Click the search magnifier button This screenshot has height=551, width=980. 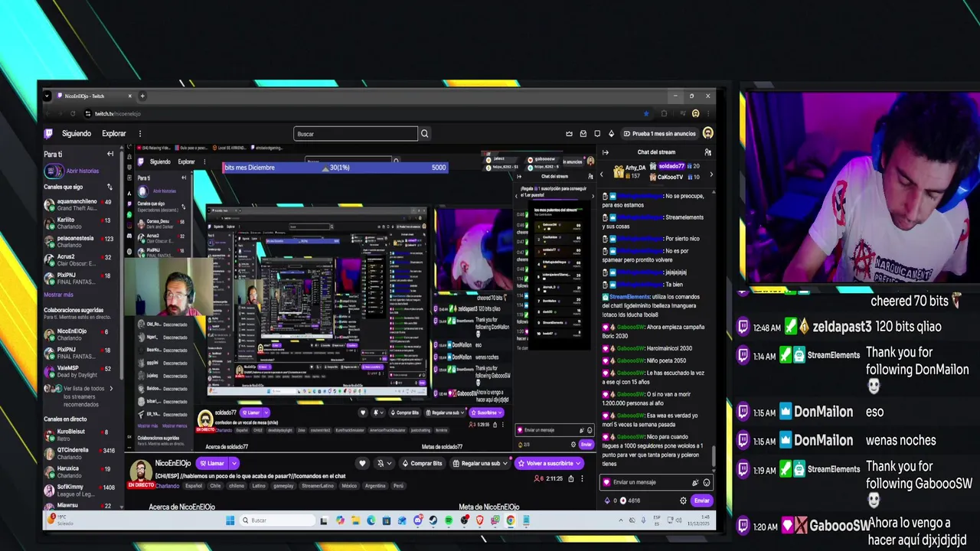coord(424,134)
